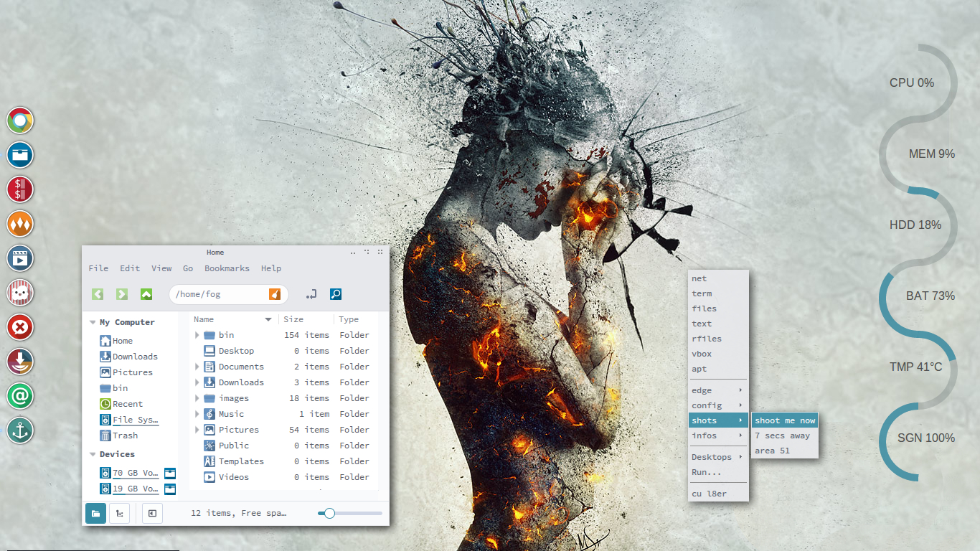Open the blue box file manager dock icon
Image resolution: width=980 pixels, height=551 pixels.
20,155
